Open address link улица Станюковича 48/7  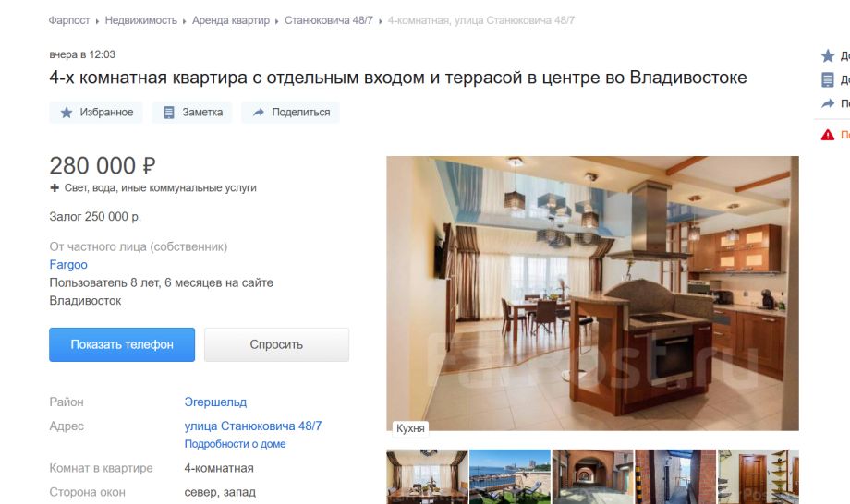tap(252, 426)
